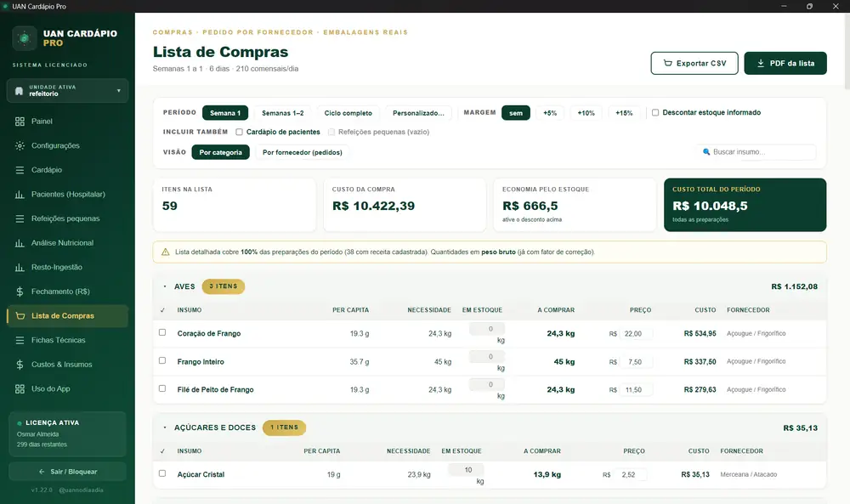Click the PDF da lista button
The image size is (850, 504).
tap(785, 64)
